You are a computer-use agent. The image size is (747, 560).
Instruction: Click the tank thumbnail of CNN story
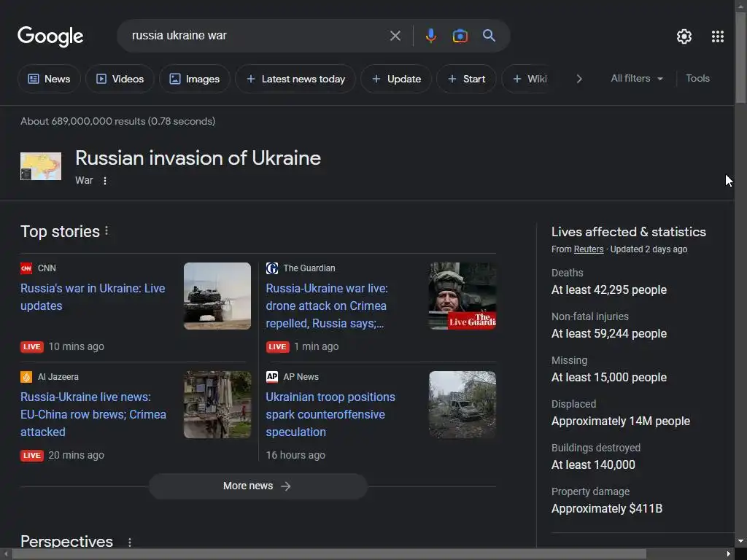217,296
